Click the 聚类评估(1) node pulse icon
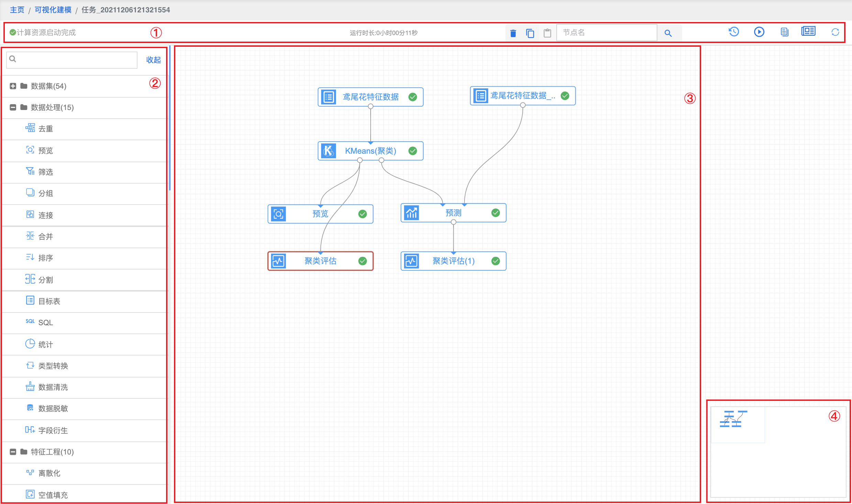The height and width of the screenshot is (504, 852). coord(412,261)
